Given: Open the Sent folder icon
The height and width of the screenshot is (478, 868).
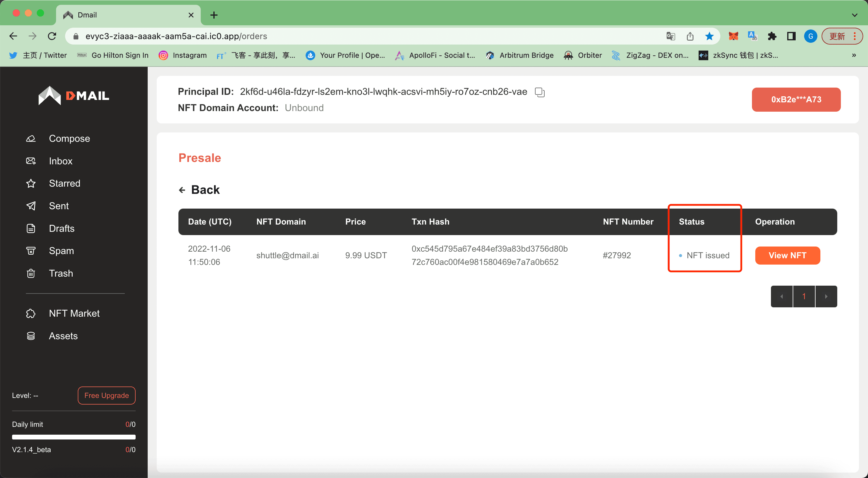Looking at the screenshot, I should tap(31, 206).
